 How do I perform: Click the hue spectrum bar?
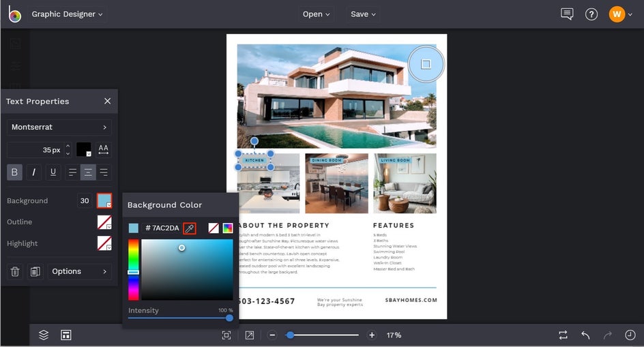pyautogui.click(x=134, y=270)
